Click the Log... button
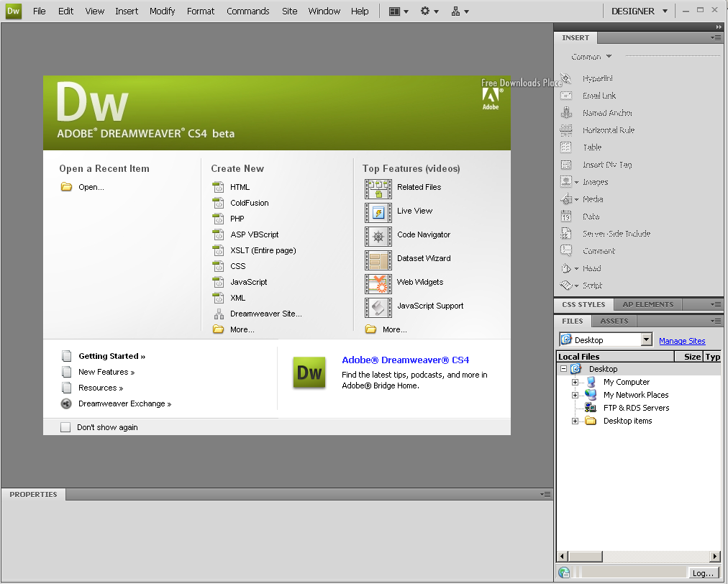This screenshot has width=728, height=584. click(702, 573)
